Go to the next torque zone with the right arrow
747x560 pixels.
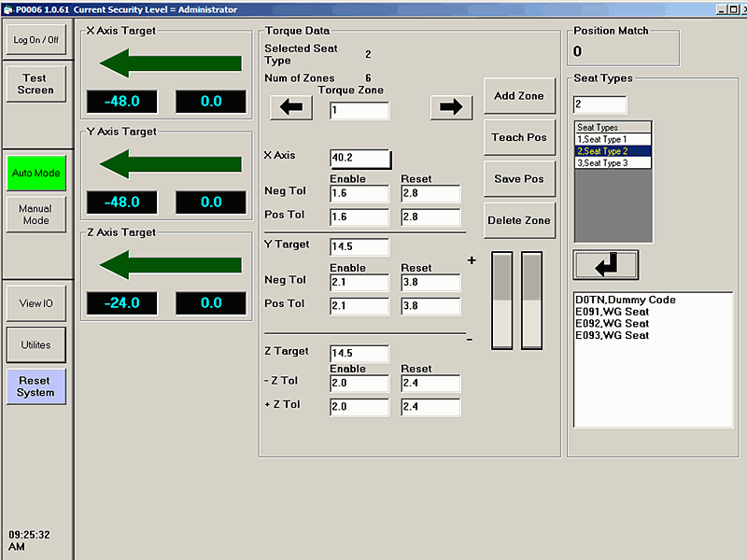coord(451,107)
